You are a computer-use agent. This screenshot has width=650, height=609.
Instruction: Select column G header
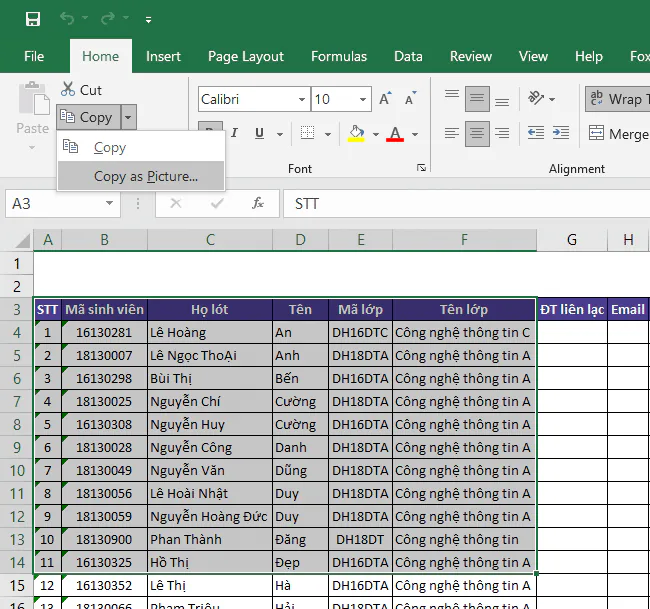pos(572,240)
